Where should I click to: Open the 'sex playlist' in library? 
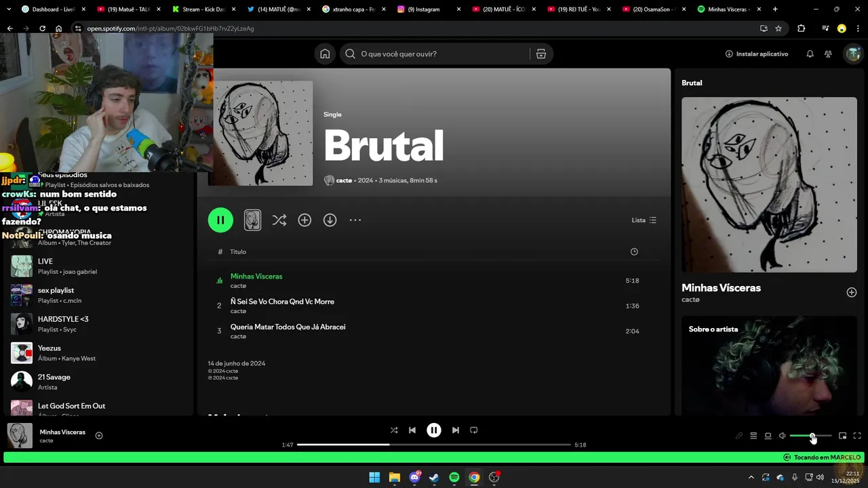tap(99, 296)
